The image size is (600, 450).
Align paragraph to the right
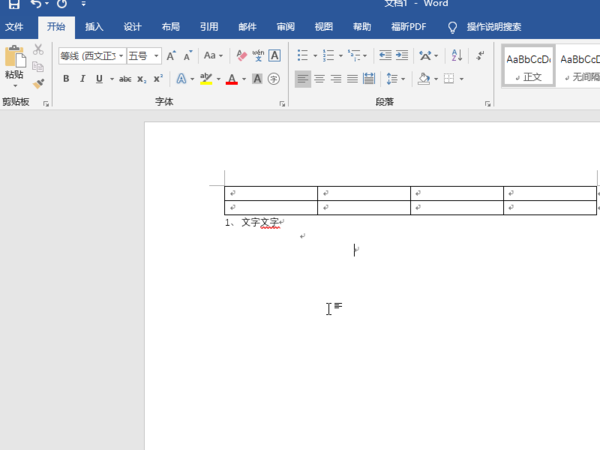[336, 79]
